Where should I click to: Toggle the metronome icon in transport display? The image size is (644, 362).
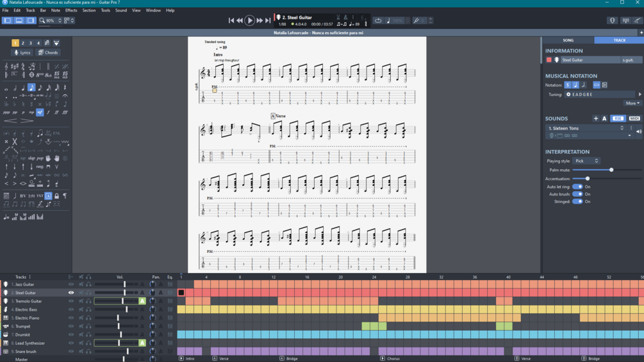click(345, 17)
